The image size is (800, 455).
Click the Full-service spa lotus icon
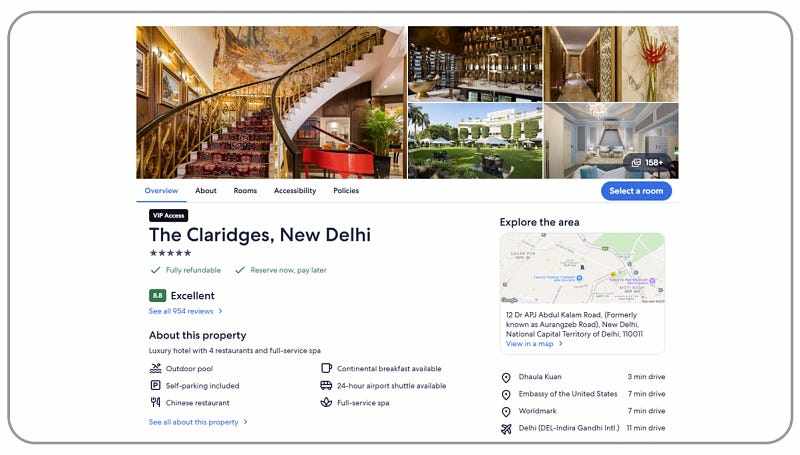[326, 402]
